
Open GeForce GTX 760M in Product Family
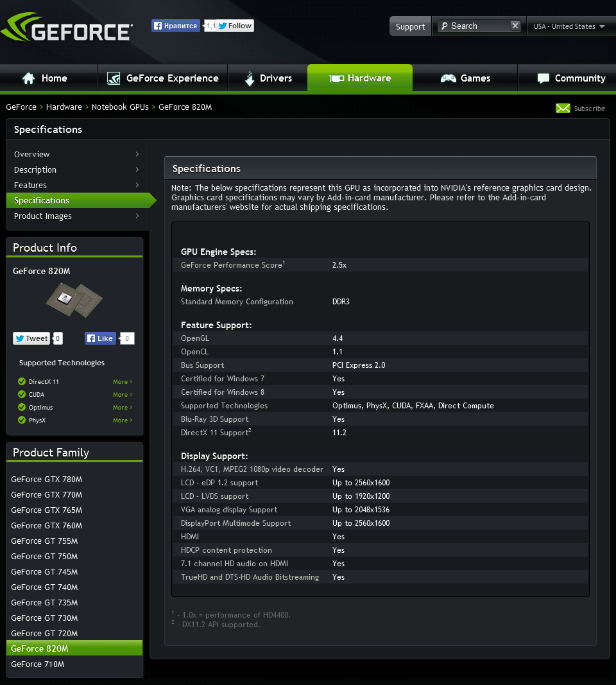(x=47, y=526)
